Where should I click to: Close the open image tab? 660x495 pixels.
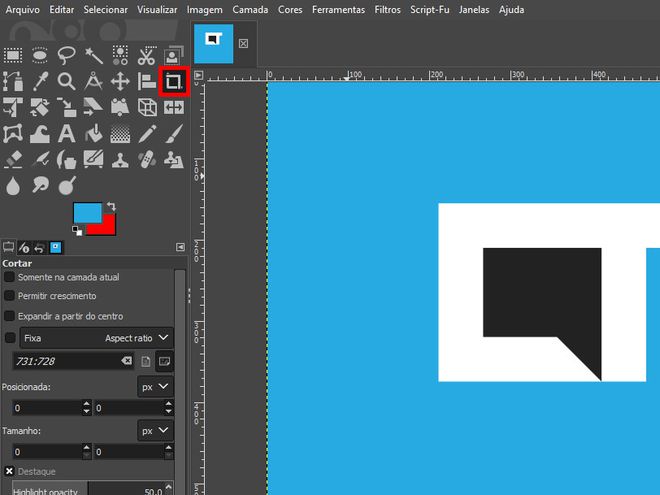pyautogui.click(x=243, y=43)
